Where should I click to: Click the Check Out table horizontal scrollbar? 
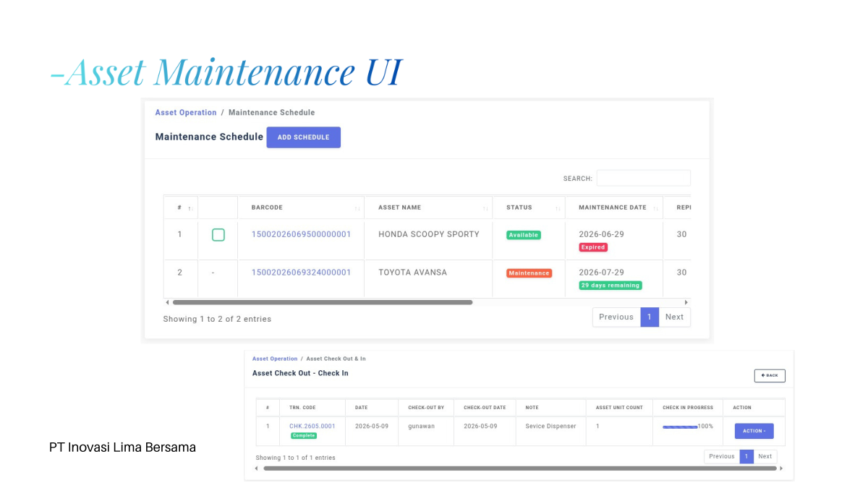click(x=519, y=468)
